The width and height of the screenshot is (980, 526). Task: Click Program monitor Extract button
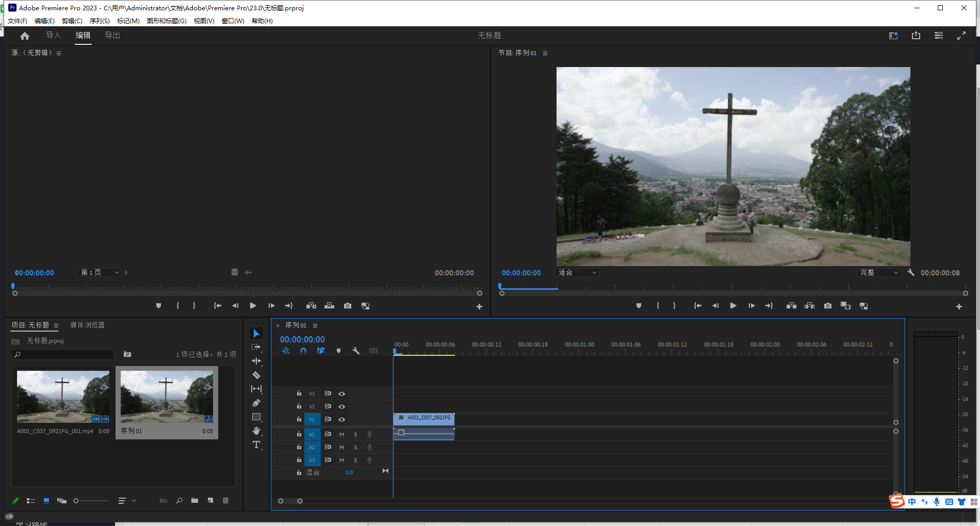pyautogui.click(x=810, y=306)
